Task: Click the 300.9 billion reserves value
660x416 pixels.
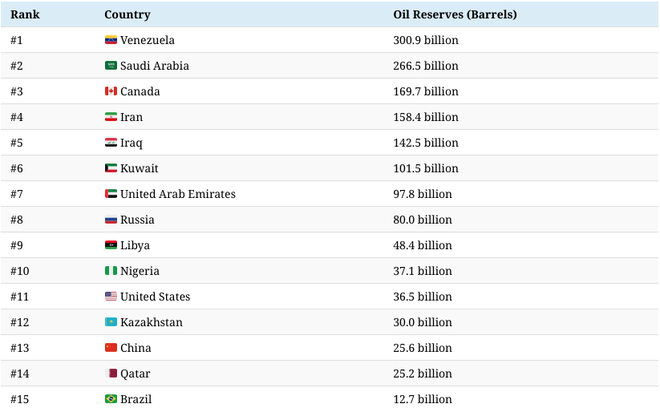Action: tap(426, 40)
